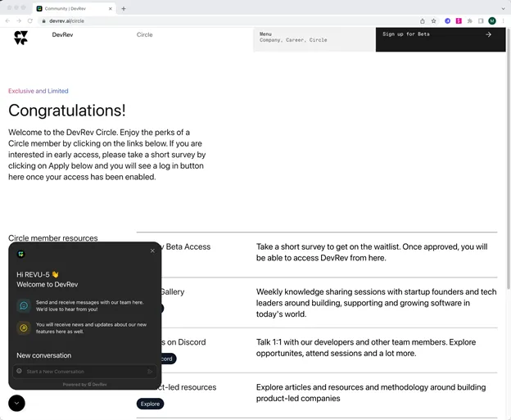
Task: Click the Circle nav link
Action: 145,34
